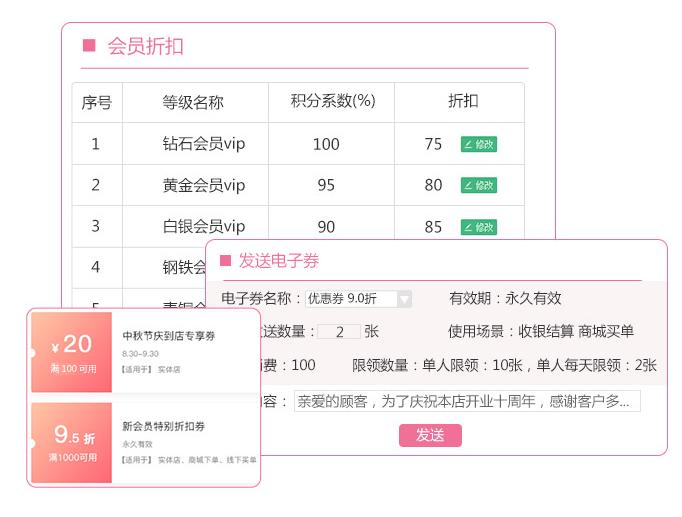Open the 中秋节庆到店专享券 coupon card
This screenshot has height=517, width=682.
coord(185,351)
